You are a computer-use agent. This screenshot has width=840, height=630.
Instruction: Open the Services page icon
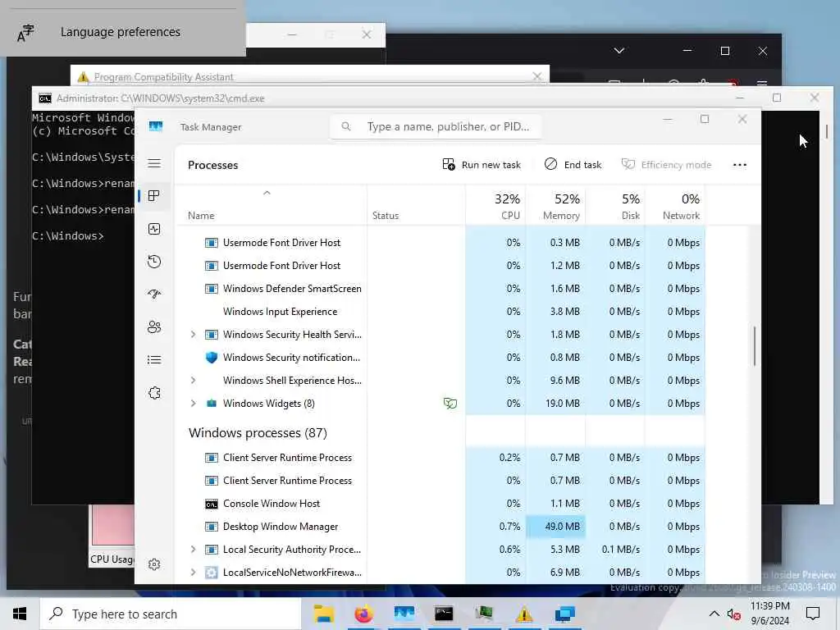point(154,393)
